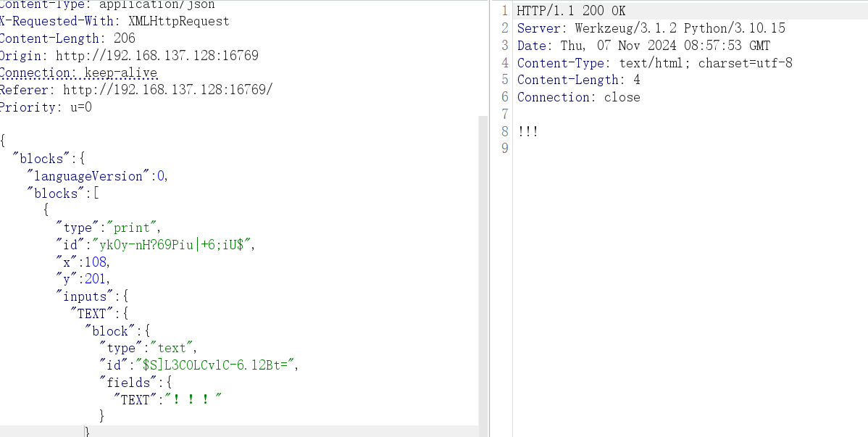Click the Priority u=0 header line
Screen dimensions: 868x437
(46, 107)
